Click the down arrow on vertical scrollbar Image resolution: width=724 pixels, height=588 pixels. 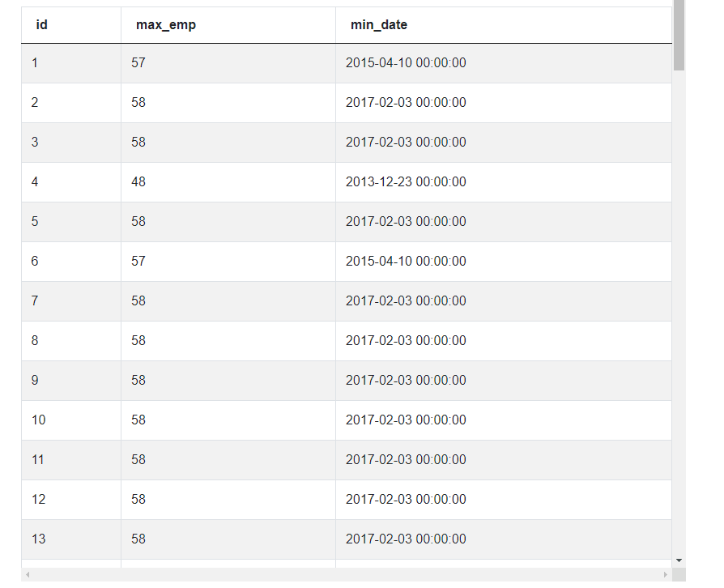point(679,559)
